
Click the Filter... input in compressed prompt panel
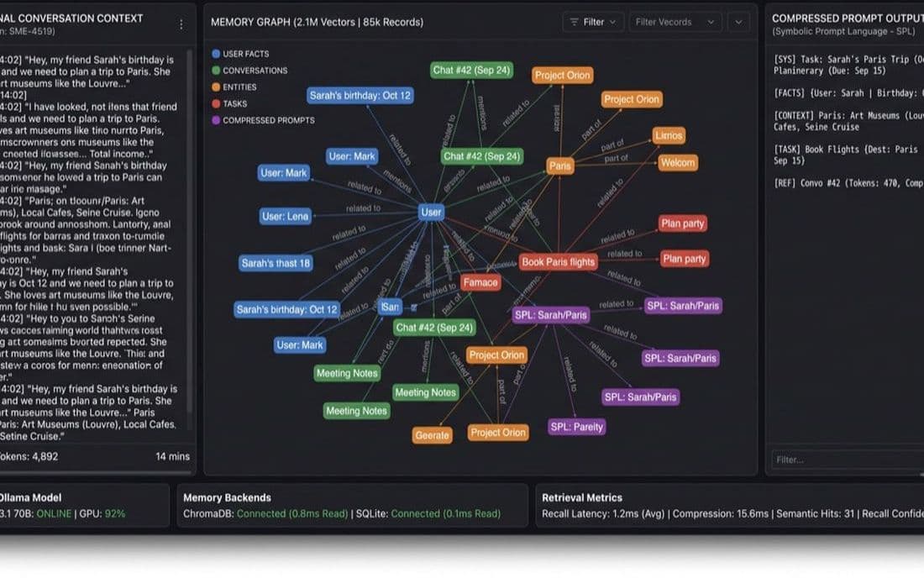click(x=848, y=459)
